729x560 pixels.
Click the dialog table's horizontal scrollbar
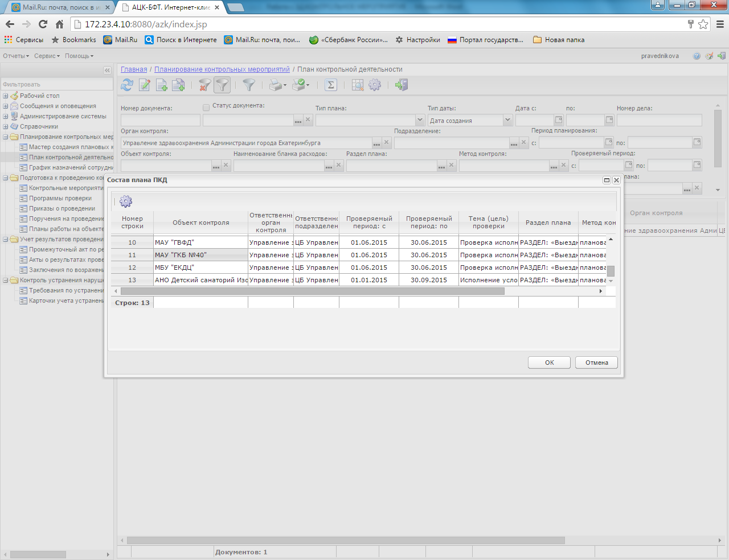click(x=312, y=291)
